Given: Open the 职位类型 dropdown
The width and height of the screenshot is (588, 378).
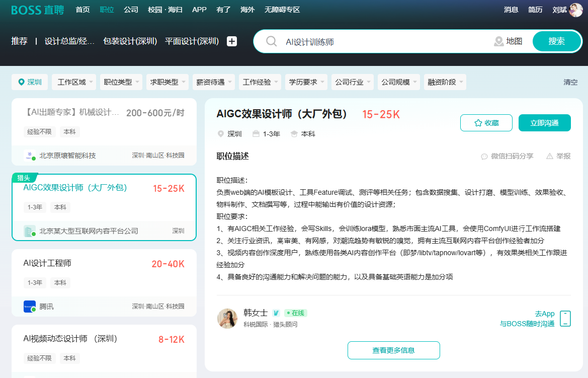Looking at the screenshot, I should coord(121,82).
